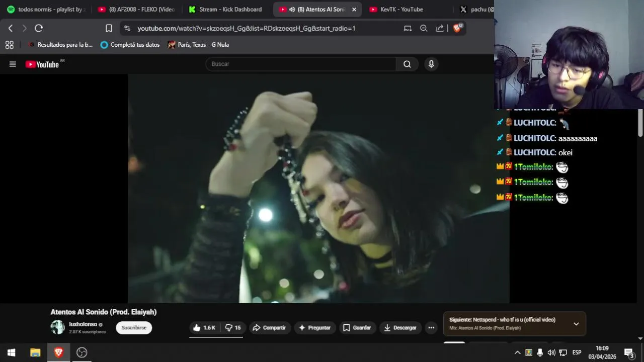Open the YouTube hamburger guide menu
The height and width of the screenshot is (362, 644).
pos(13,64)
